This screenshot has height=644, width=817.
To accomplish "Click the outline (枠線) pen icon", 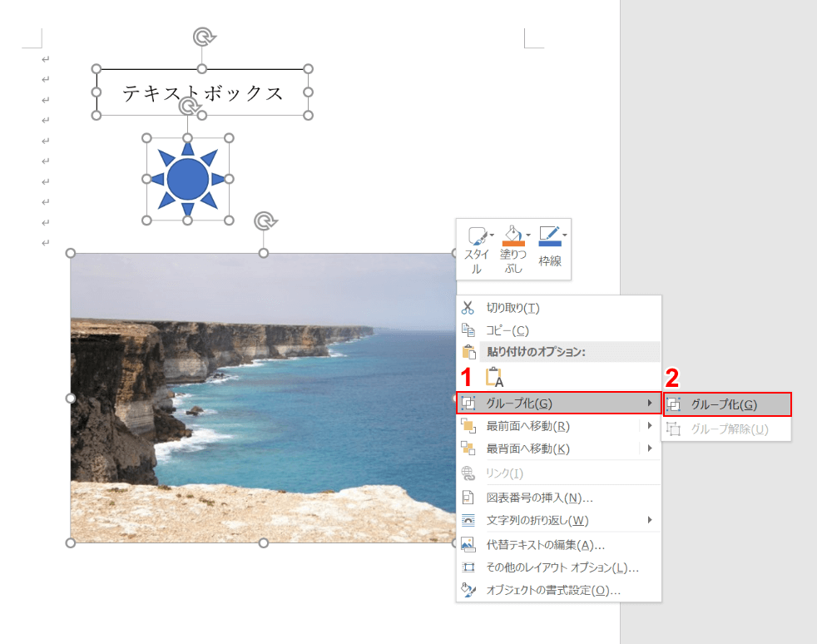I will 549,235.
